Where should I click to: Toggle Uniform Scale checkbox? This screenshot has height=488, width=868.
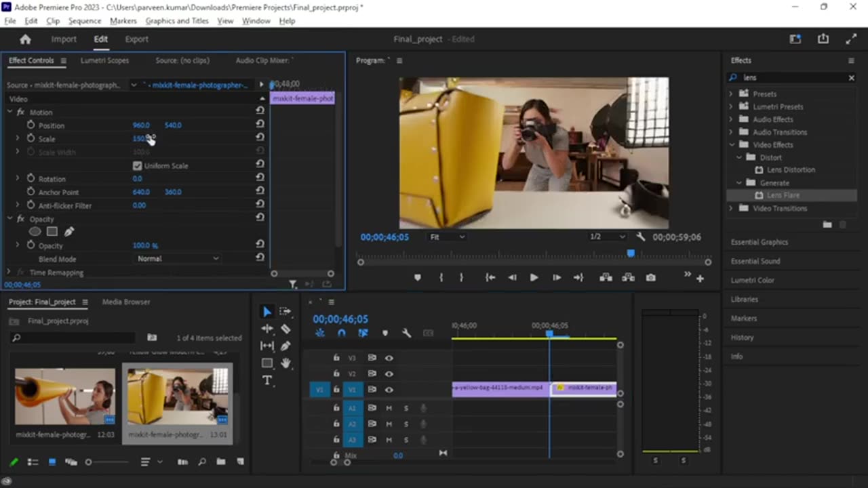click(138, 165)
